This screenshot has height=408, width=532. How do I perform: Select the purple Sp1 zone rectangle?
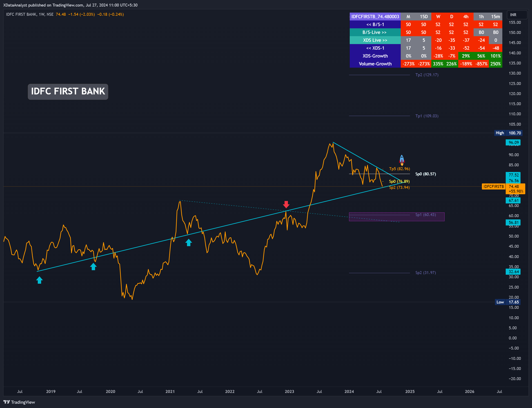397,217
